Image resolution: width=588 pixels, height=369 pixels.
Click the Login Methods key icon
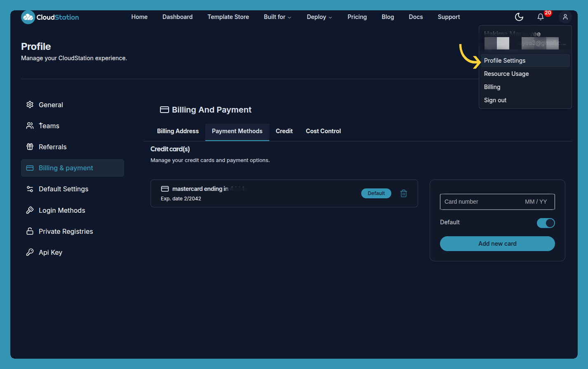30,210
